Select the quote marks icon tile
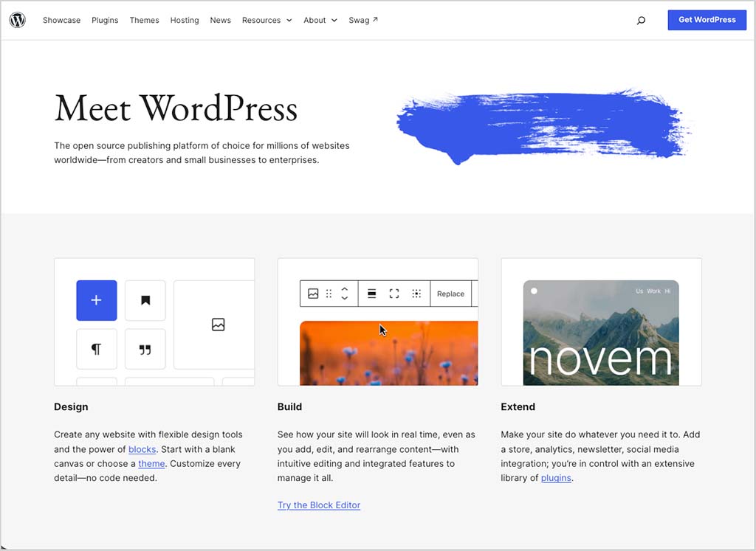 point(145,349)
